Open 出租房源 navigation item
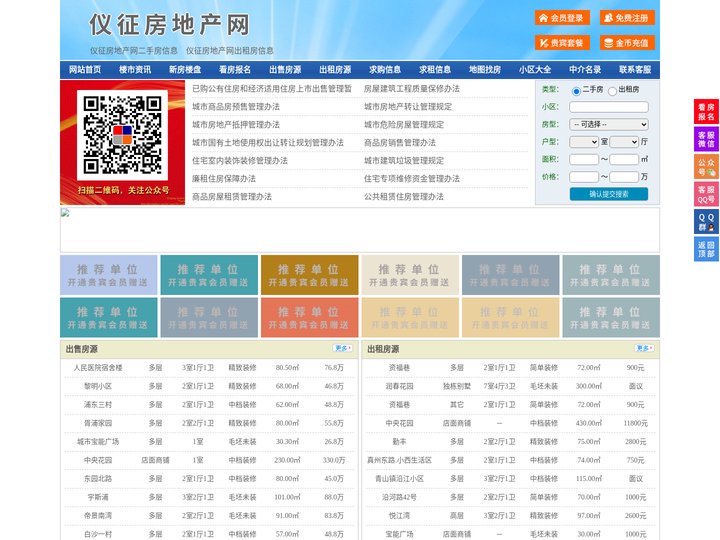 [x=335, y=70]
